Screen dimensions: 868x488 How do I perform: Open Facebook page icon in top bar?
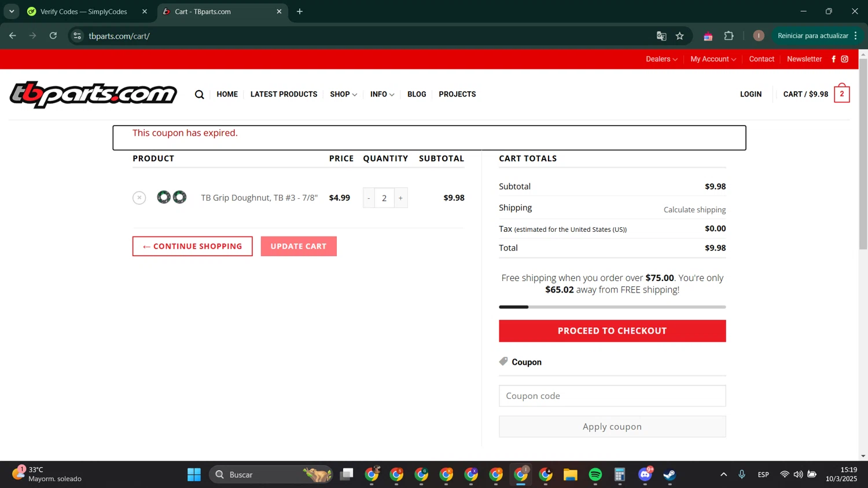click(x=833, y=59)
